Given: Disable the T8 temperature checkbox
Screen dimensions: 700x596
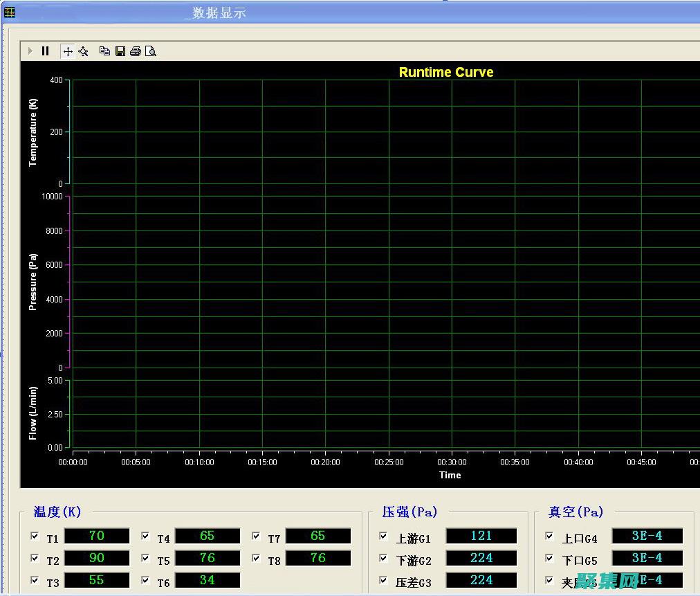Looking at the screenshot, I should click(x=257, y=558).
